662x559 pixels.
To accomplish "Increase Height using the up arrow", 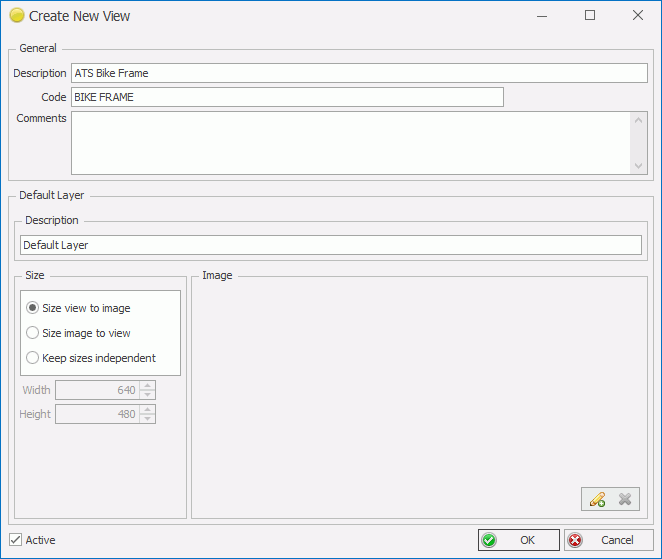I will (148, 409).
